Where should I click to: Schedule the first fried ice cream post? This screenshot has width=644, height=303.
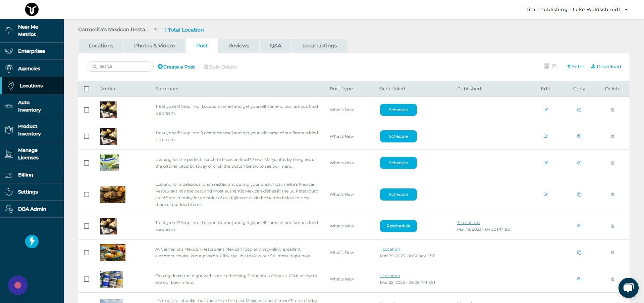pos(398,110)
